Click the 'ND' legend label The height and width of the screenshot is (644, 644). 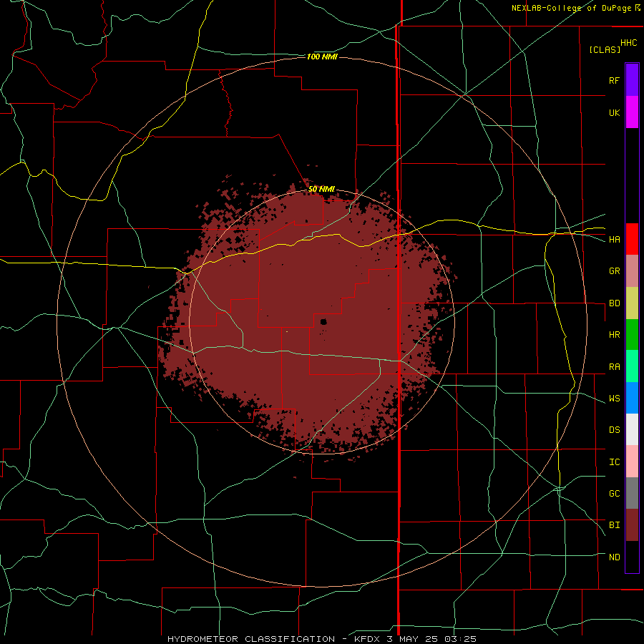click(x=614, y=557)
